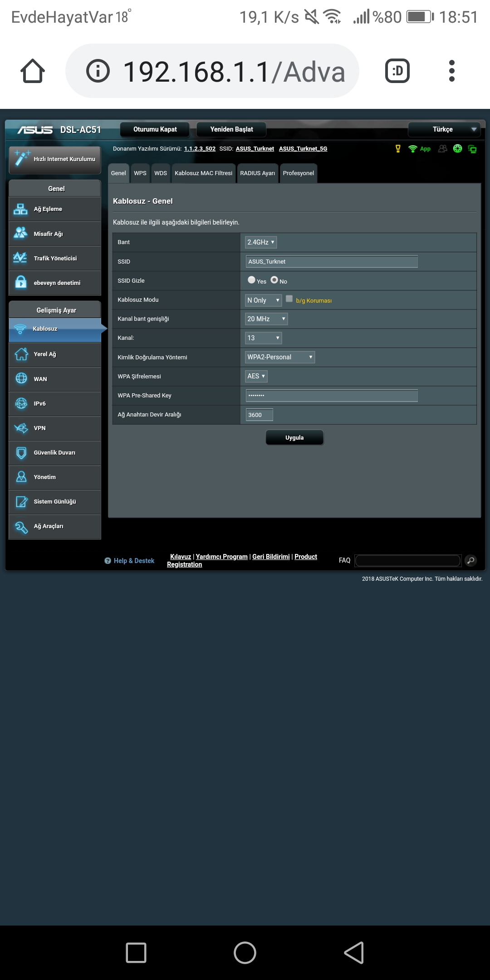Click Oturumu Kapat logout button
The image size is (490, 980).
(155, 129)
